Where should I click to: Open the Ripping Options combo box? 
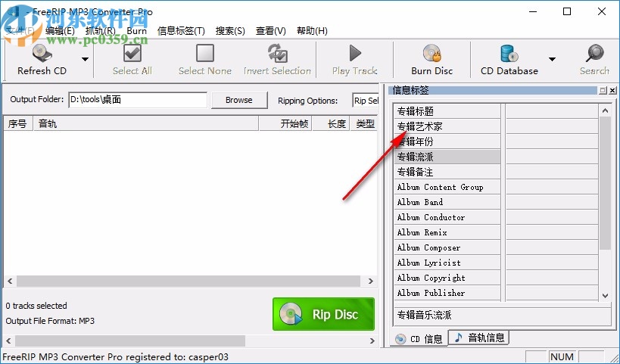pos(366,101)
